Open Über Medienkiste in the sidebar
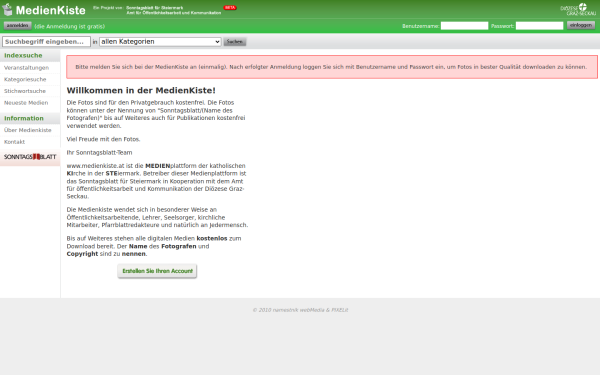 point(28,130)
